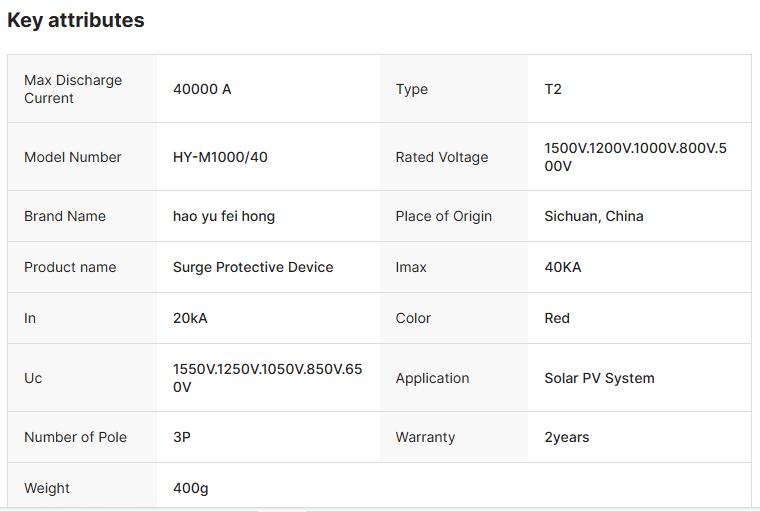The width and height of the screenshot is (760, 512).
Task: Select the 40000 A value cell
Action: tap(202, 89)
